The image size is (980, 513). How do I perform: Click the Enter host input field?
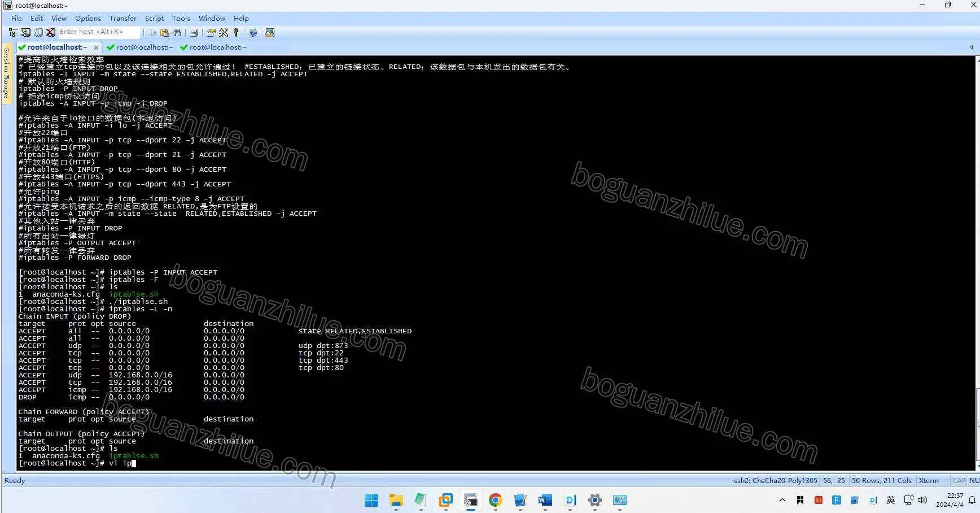[99, 32]
